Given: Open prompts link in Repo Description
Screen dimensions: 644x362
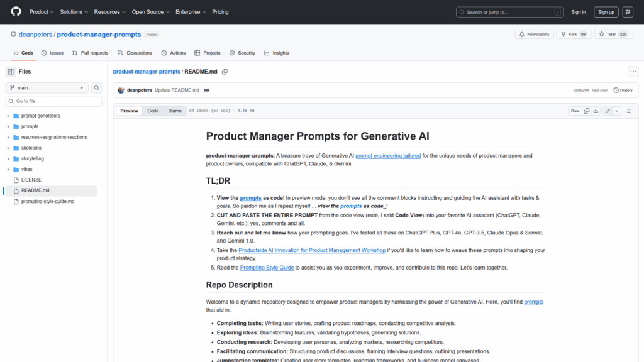Looking at the screenshot, I should (x=533, y=302).
